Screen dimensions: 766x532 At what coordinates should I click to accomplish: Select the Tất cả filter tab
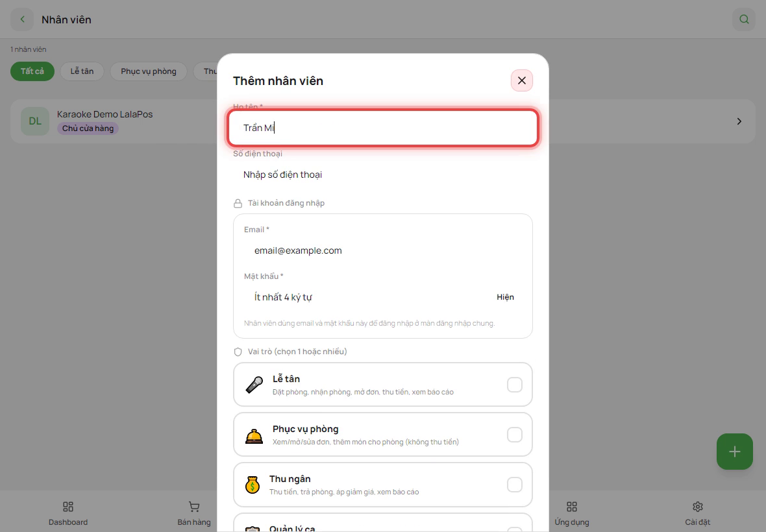coord(32,71)
